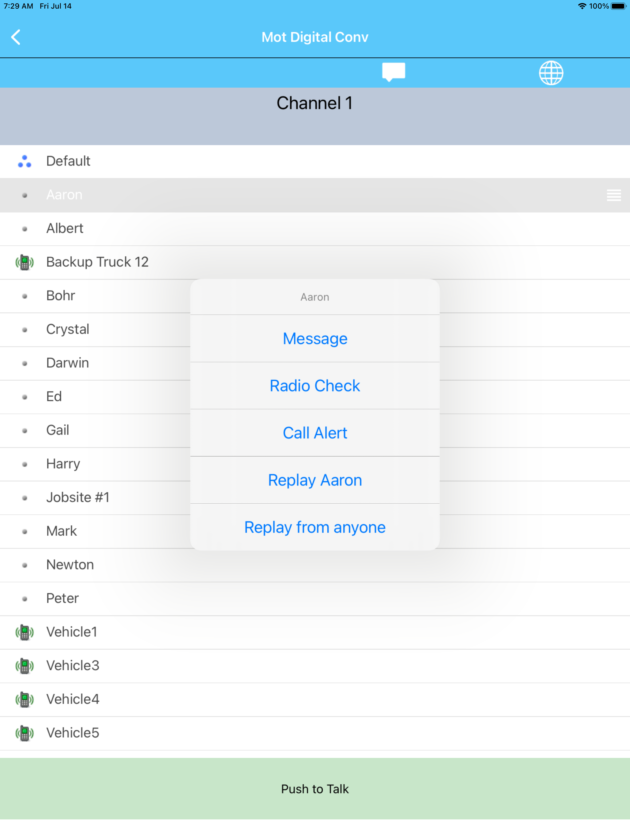Go back using the top-left arrow

(x=16, y=37)
